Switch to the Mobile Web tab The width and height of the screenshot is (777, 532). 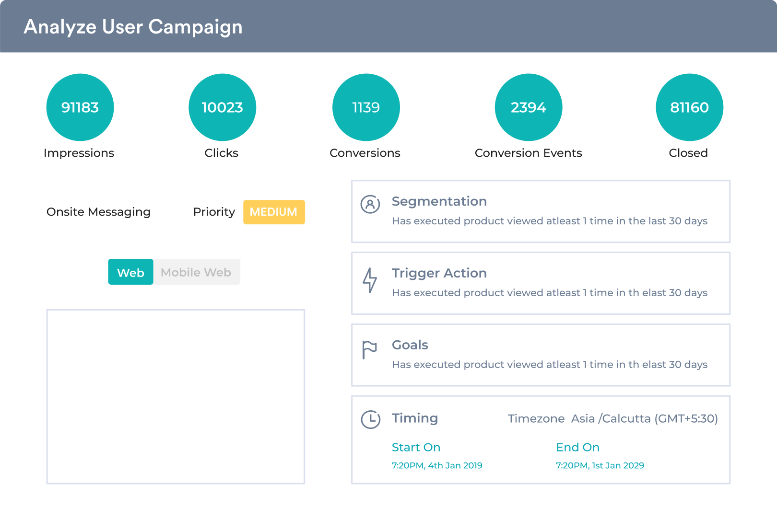[196, 272]
